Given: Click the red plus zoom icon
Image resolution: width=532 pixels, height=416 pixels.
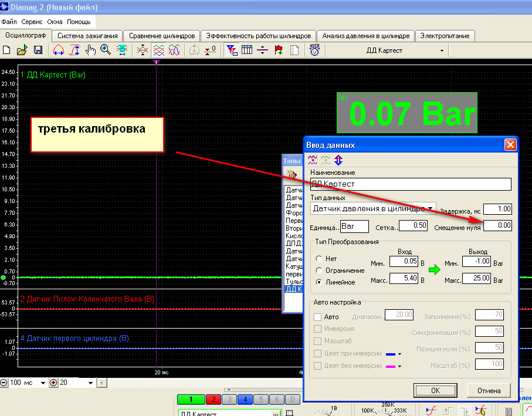Looking at the screenshot, I should click(53, 383).
